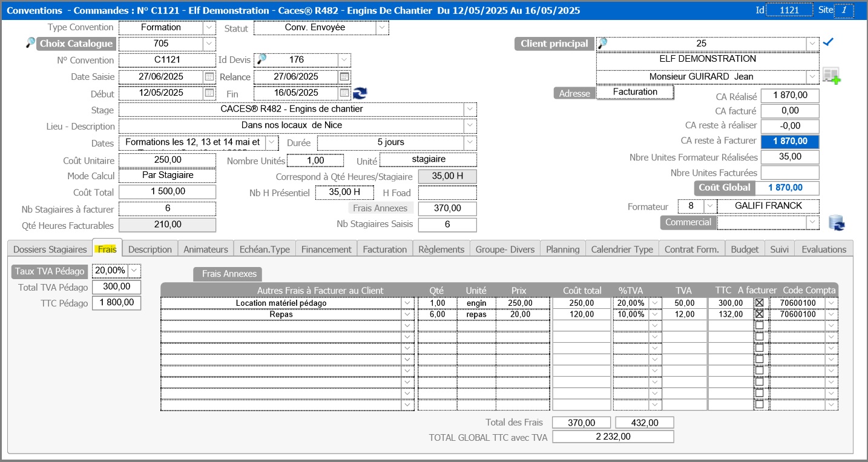Click the magnifier icon in Id Devis field
868x462 pixels.
(261, 59)
